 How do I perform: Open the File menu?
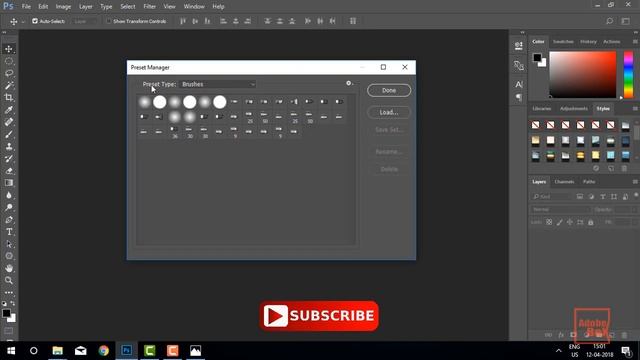(26, 7)
